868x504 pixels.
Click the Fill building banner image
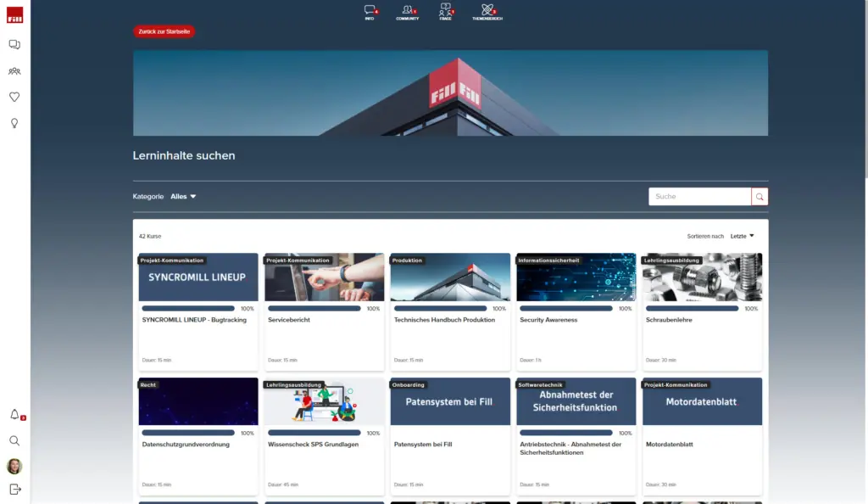pyautogui.click(x=451, y=93)
